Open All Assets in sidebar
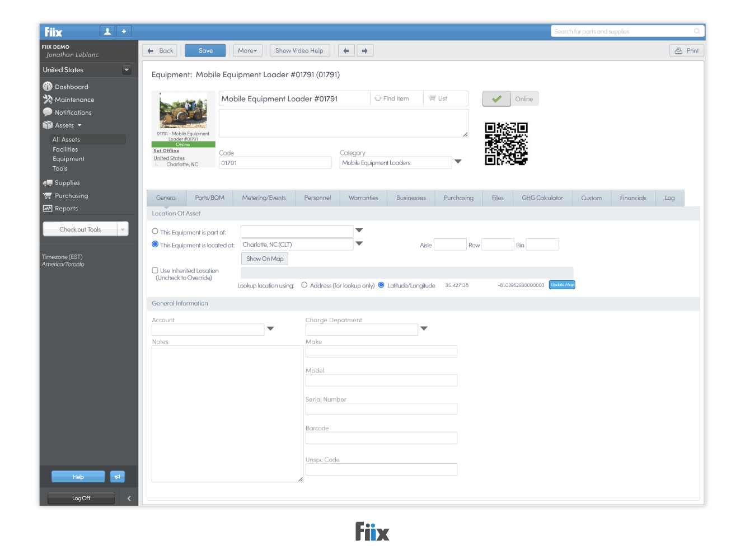This screenshot has width=745, height=560. 88,140
